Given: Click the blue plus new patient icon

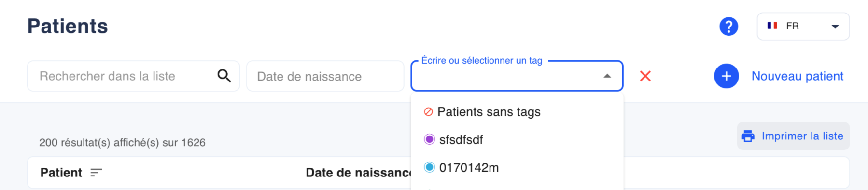Looking at the screenshot, I should click(x=726, y=76).
